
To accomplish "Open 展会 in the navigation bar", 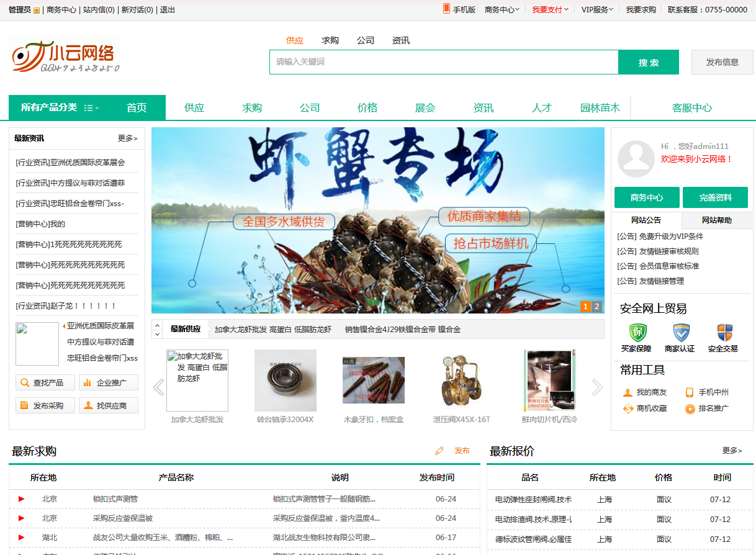I will click(x=425, y=107).
